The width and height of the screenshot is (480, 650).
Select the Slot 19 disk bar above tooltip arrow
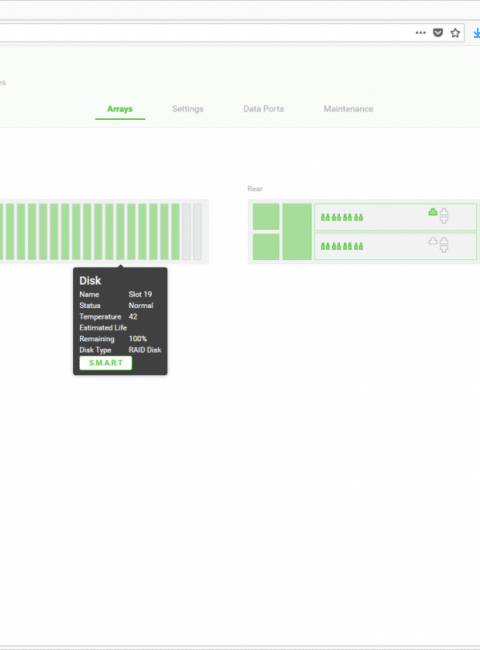point(120,232)
